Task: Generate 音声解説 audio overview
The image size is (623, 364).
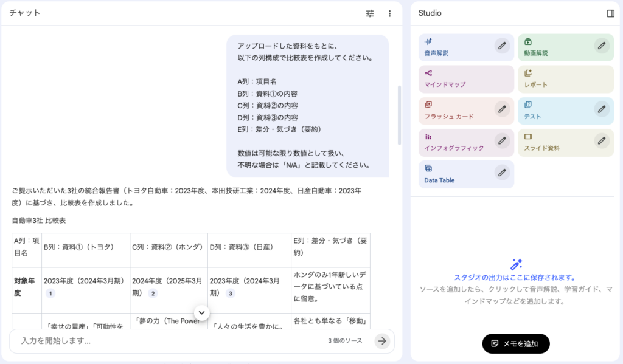Action: pyautogui.click(x=453, y=47)
